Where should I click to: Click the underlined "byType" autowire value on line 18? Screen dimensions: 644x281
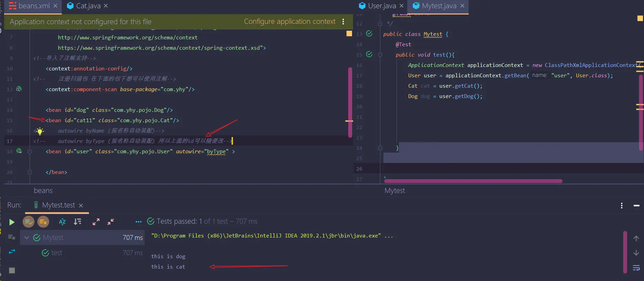tap(216, 152)
